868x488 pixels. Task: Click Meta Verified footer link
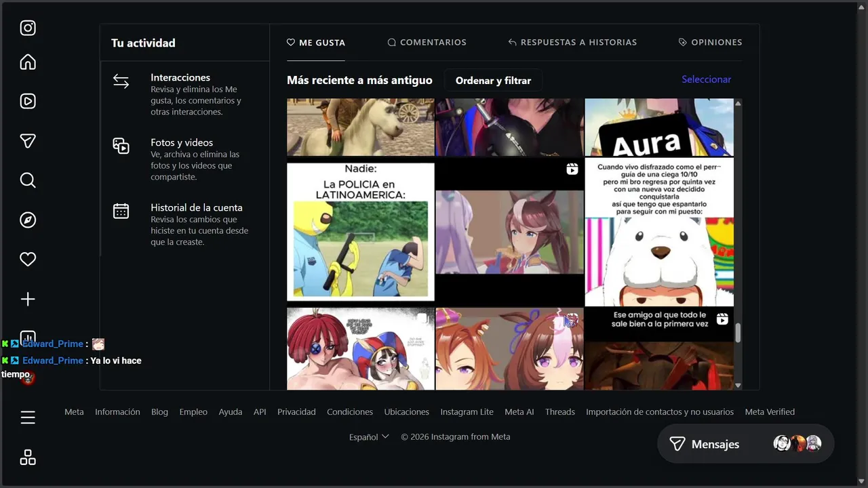tap(770, 411)
